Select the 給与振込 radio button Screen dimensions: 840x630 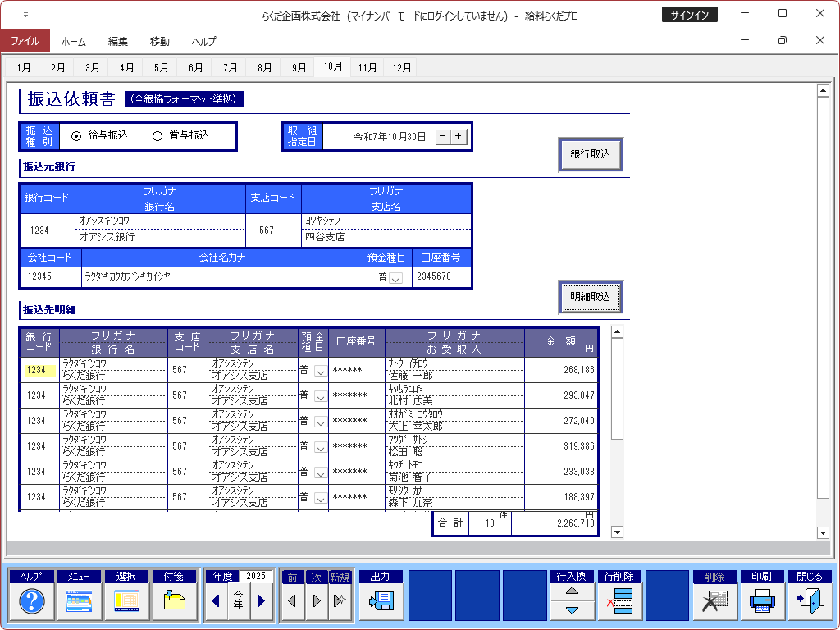pos(76,136)
